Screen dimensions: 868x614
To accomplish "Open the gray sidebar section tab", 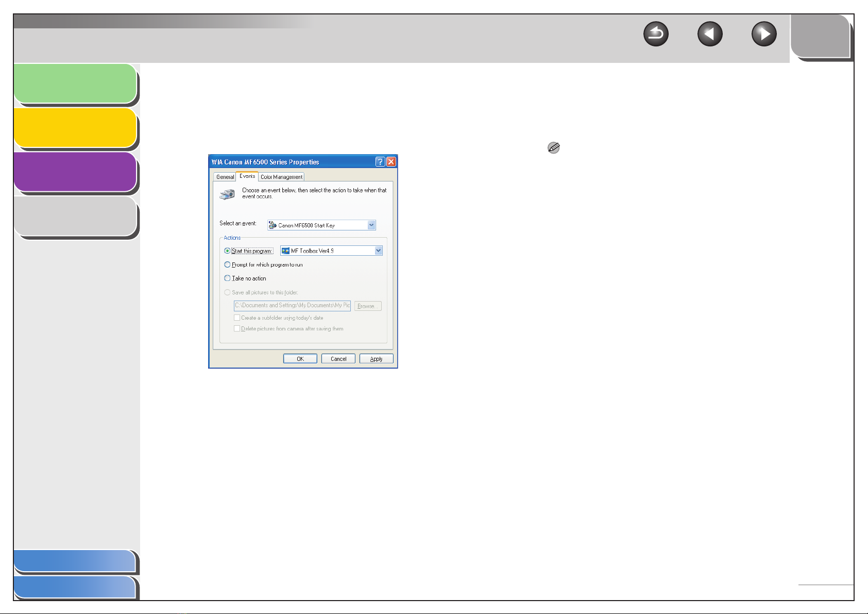I will click(x=75, y=216).
